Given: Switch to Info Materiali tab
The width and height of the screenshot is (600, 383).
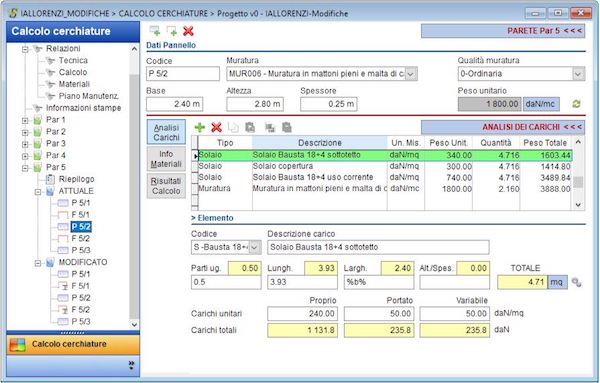Looking at the screenshot, I should [166, 159].
